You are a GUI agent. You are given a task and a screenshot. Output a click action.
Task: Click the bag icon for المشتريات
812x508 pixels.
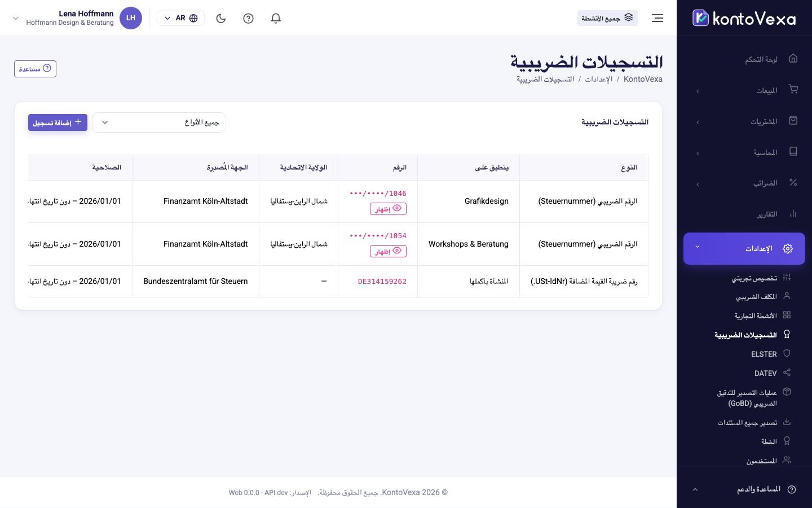point(793,120)
